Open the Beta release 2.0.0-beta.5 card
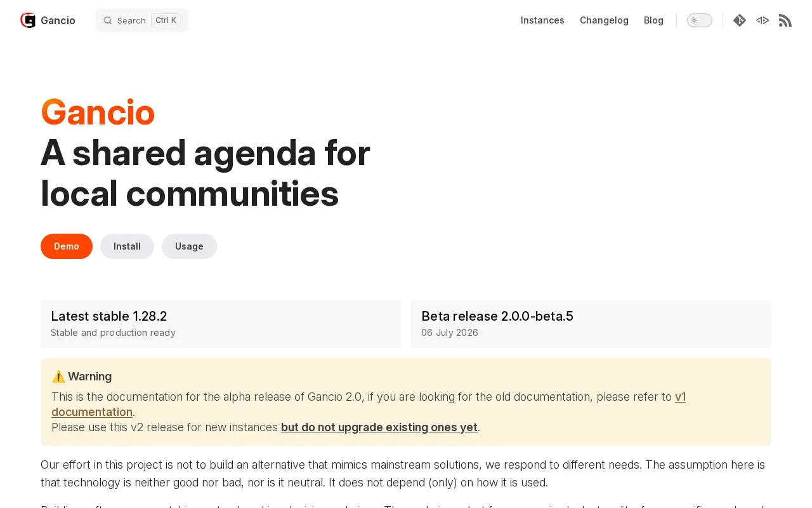Image resolution: width=812 pixels, height=508 pixels. (x=591, y=324)
